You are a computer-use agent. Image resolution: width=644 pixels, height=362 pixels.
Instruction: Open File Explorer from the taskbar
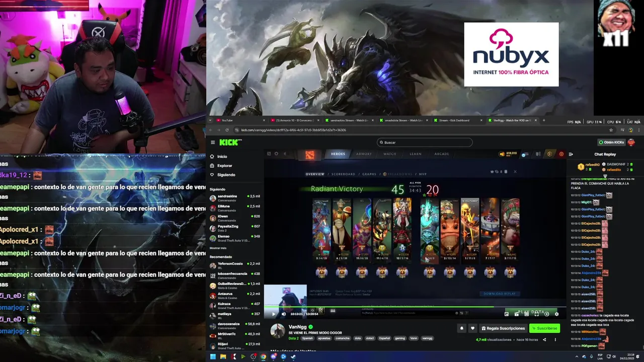click(223, 357)
